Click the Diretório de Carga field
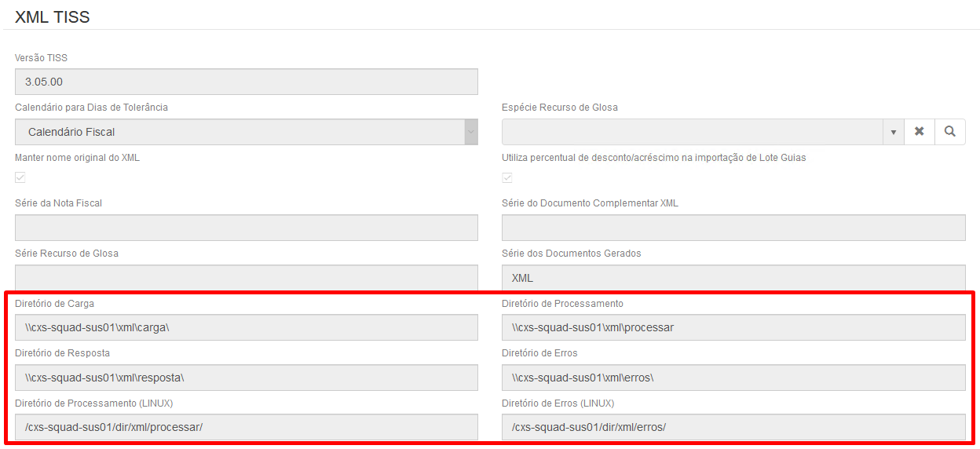Viewport: 980px width, 449px height. pos(247,327)
